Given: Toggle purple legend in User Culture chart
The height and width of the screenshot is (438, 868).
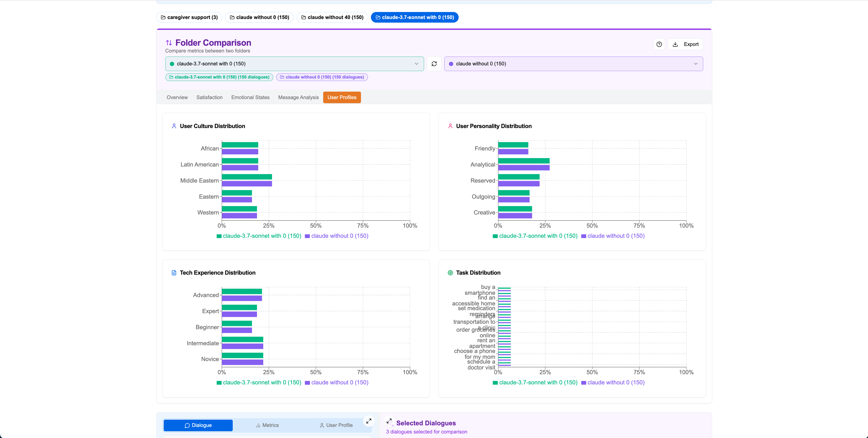Looking at the screenshot, I should click(337, 236).
